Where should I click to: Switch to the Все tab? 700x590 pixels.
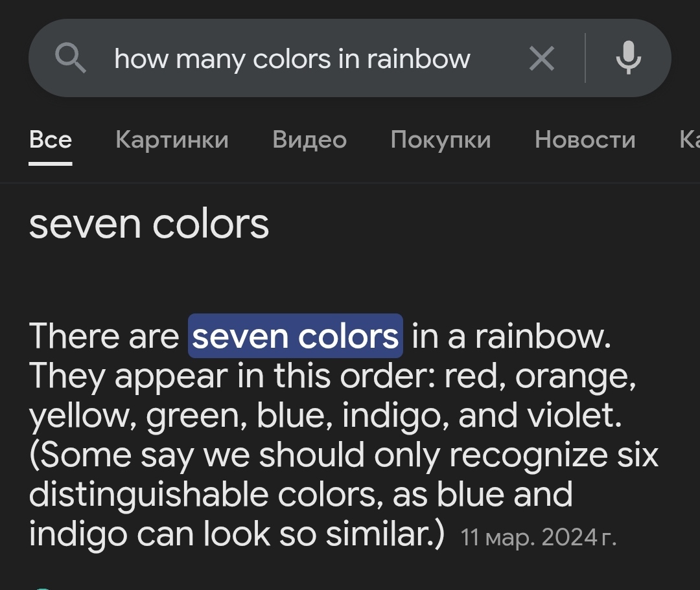pos(51,140)
